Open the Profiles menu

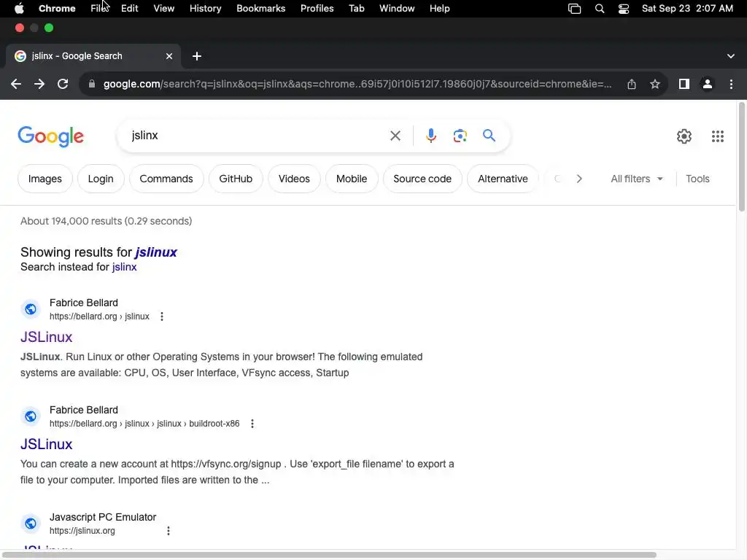pos(317,9)
